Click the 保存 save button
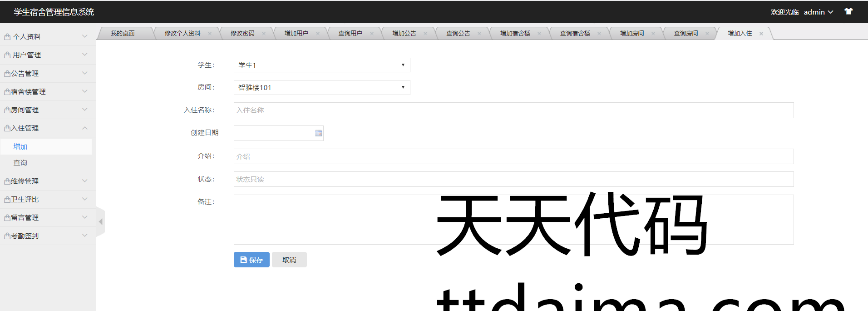868x311 pixels. tap(252, 260)
